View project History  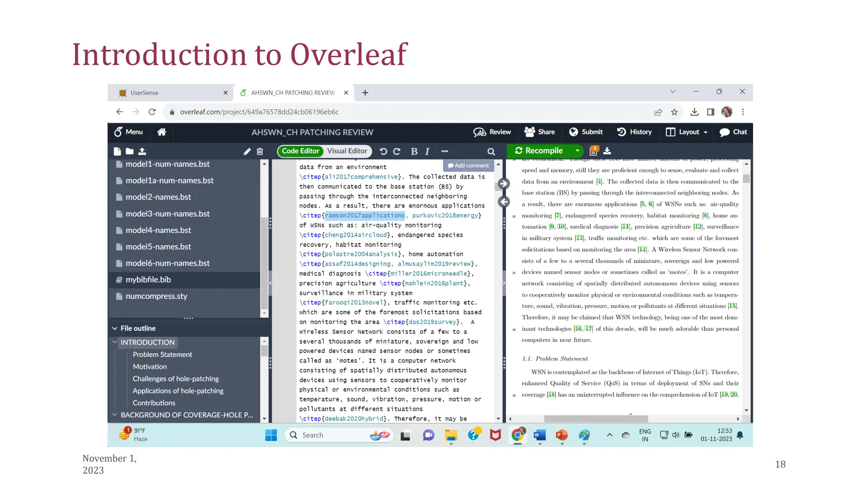click(634, 132)
